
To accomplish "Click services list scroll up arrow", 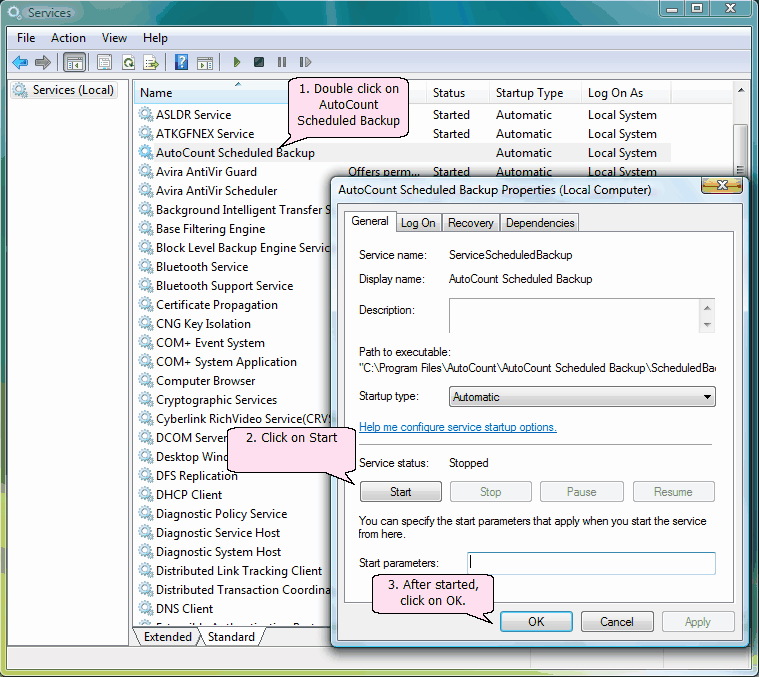I will [x=741, y=90].
